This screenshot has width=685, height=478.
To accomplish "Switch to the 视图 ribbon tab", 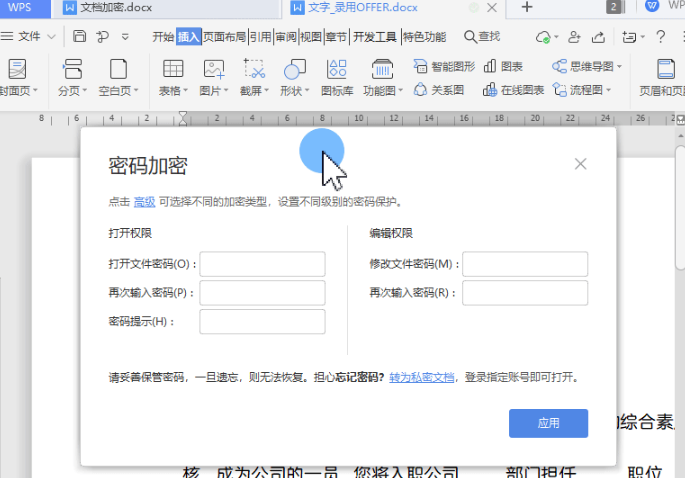I will tap(311, 37).
